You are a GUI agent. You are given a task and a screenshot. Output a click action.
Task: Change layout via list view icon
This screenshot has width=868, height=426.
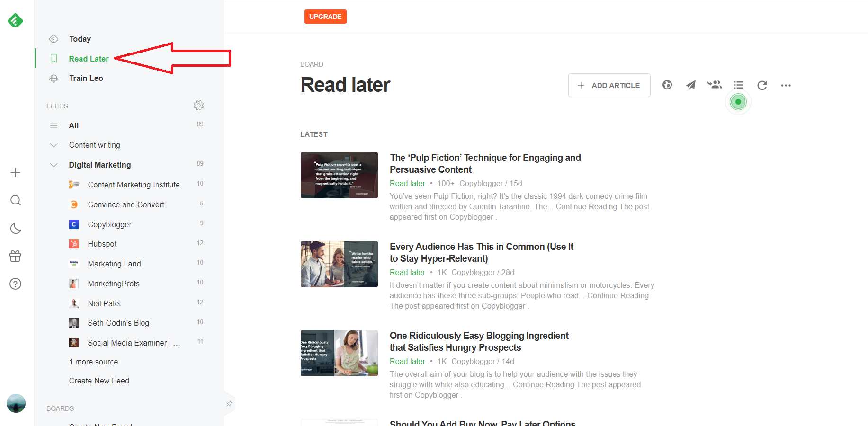(x=738, y=85)
